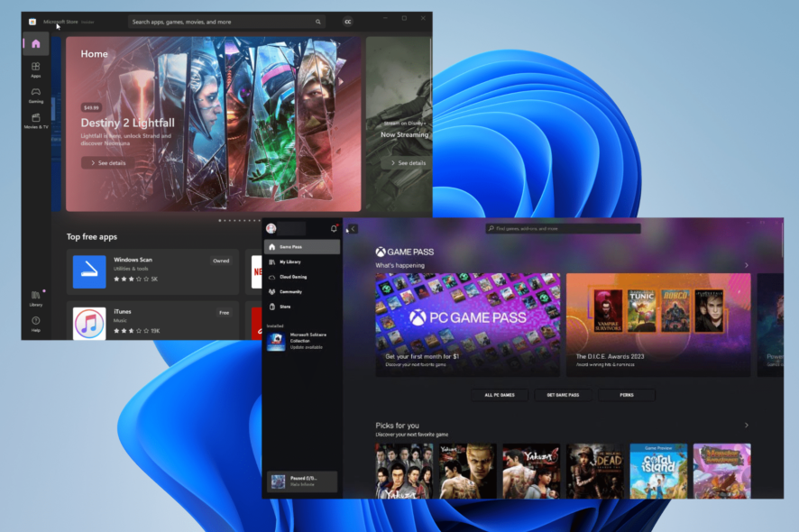The height and width of the screenshot is (532, 799).
Task: Open The D.I.C.E. Awards 2023 card
Action: point(658,326)
